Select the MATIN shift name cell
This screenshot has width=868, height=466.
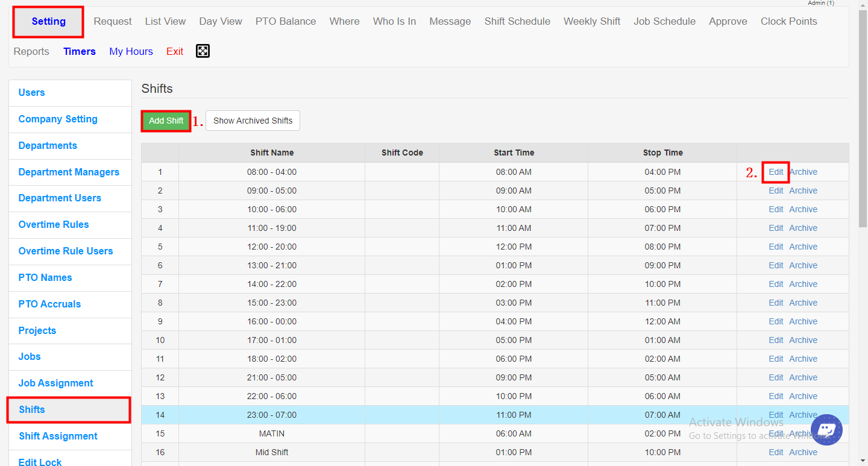click(272, 433)
